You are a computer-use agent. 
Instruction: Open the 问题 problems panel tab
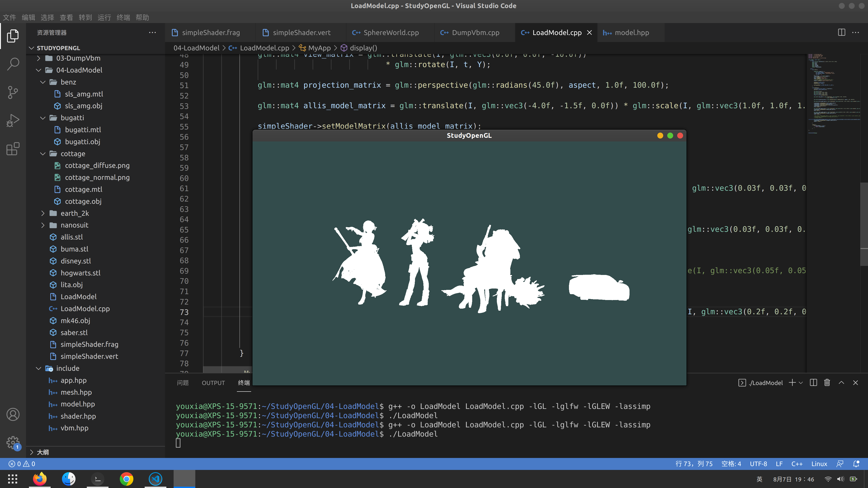[183, 383]
